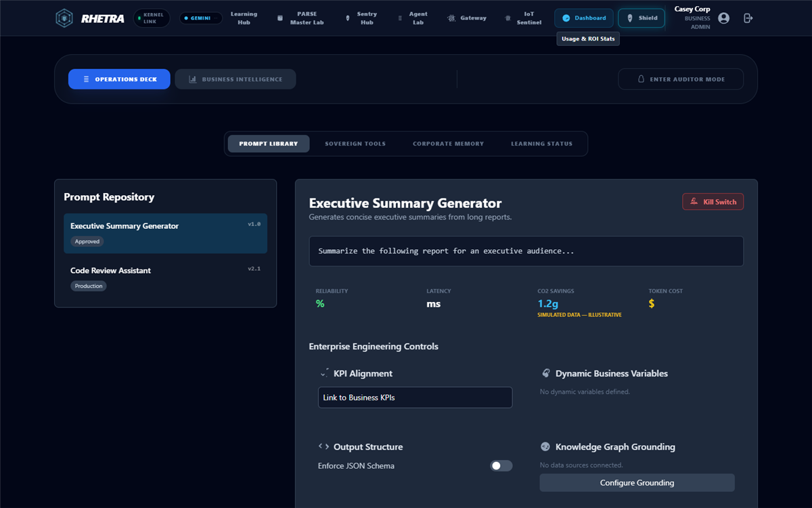Click the Output Structure code brackets icon

324,446
